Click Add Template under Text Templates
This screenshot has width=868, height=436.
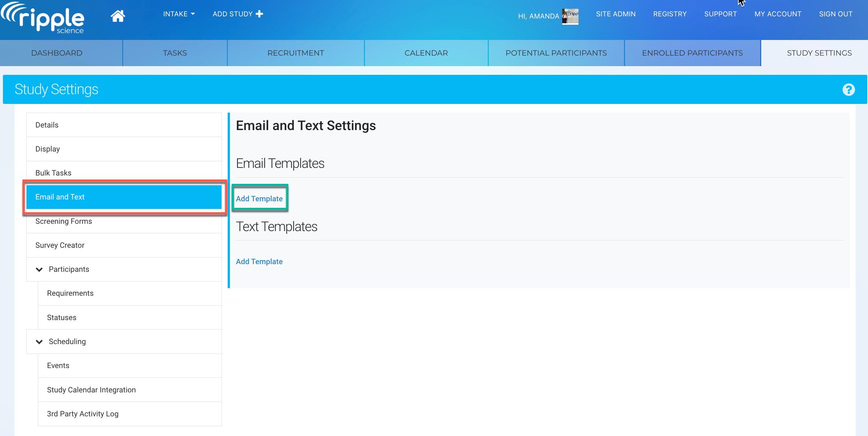coord(259,262)
